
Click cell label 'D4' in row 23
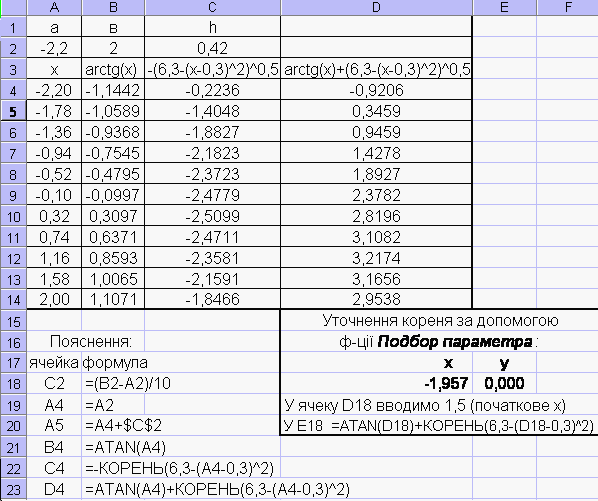point(54,489)
